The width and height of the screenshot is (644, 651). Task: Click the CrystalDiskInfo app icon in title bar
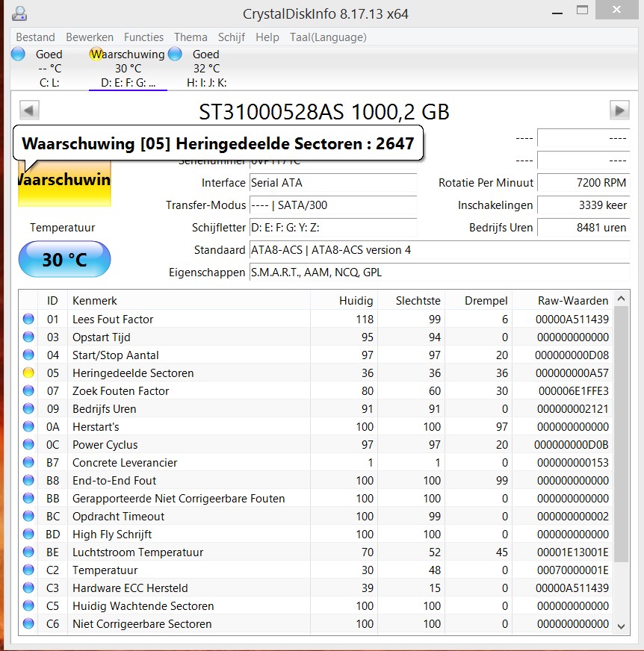coord(19,13)
